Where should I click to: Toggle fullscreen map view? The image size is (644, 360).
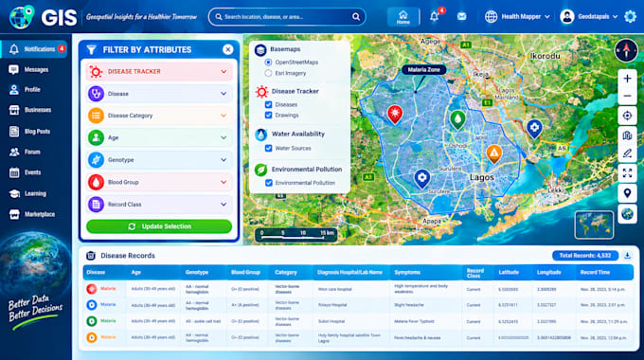pos(627,173)
